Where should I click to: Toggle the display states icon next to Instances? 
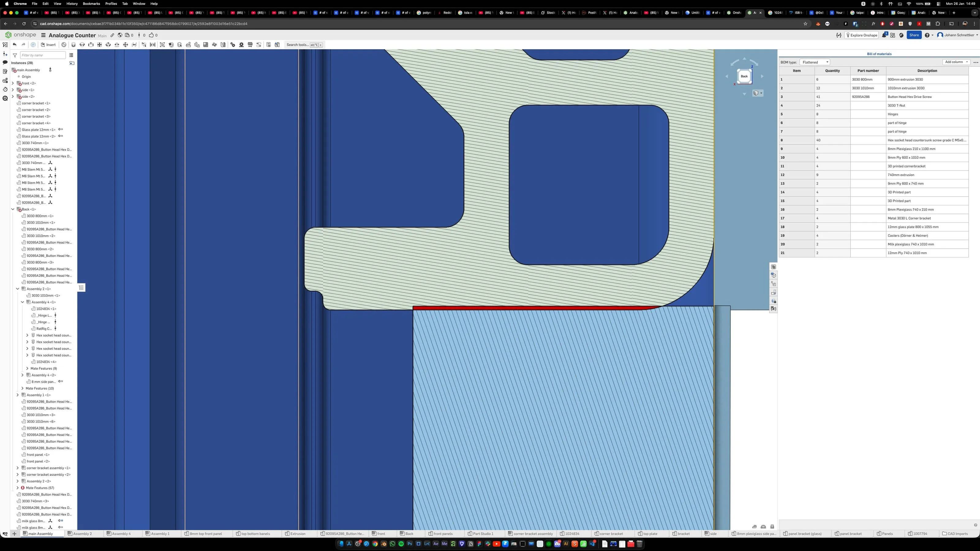coord(72,63)
